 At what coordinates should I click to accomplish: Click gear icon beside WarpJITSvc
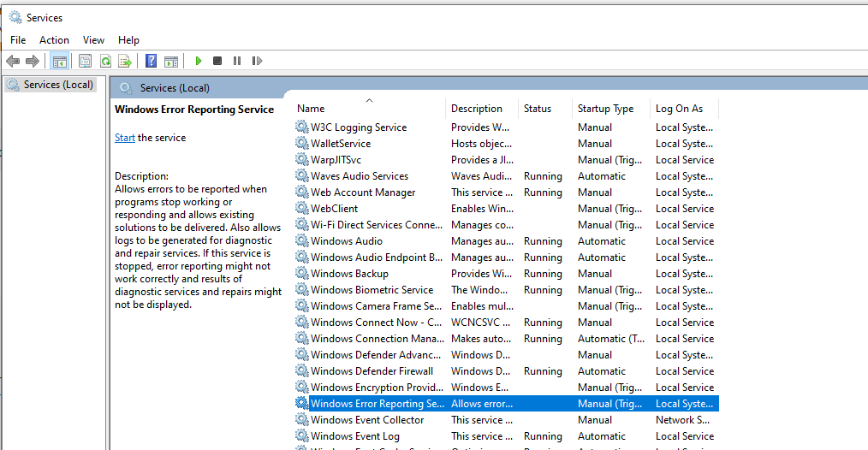click(301, 159)
